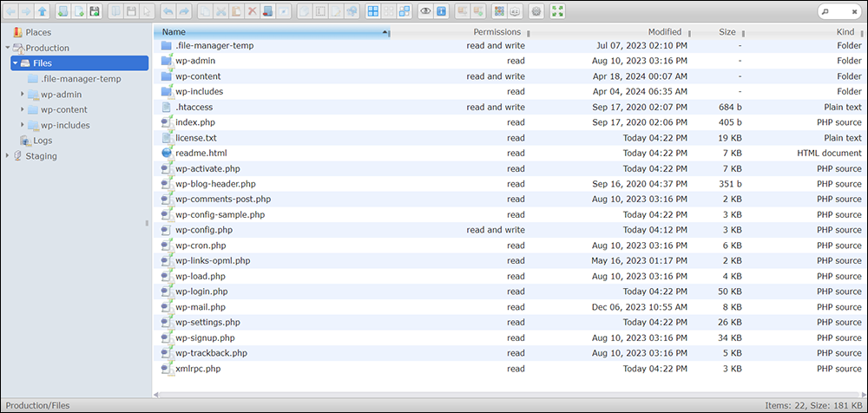Go back using the toolbar back arrow
This screenshot has width=868, height=413.
(11, 10)
